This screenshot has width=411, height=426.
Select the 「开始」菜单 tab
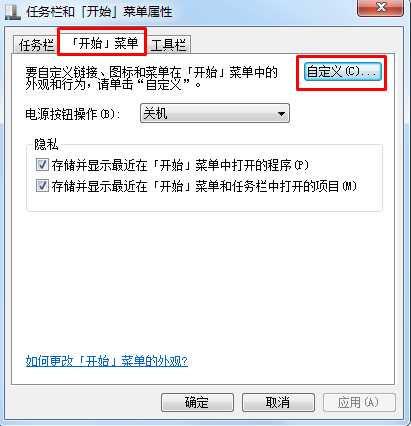pyautogui.click(x=102, y=42)
